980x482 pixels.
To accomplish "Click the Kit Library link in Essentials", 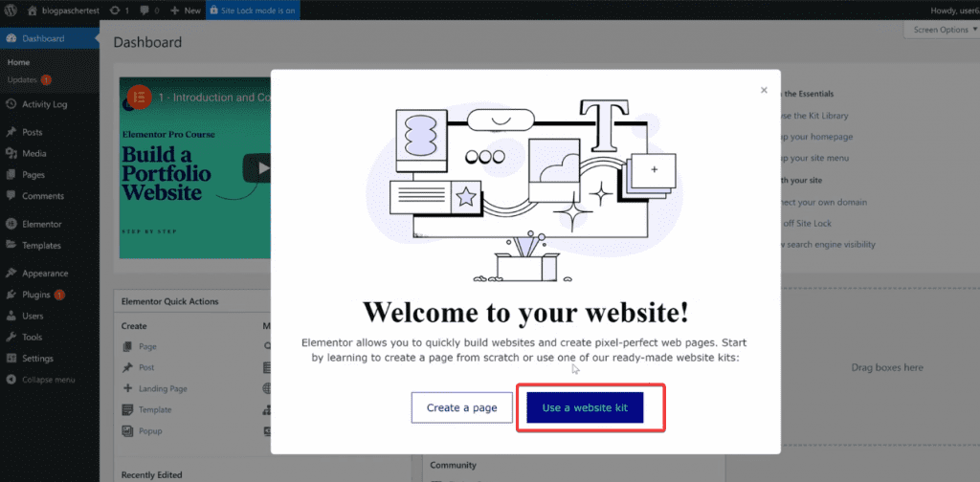I will (814, 116).
